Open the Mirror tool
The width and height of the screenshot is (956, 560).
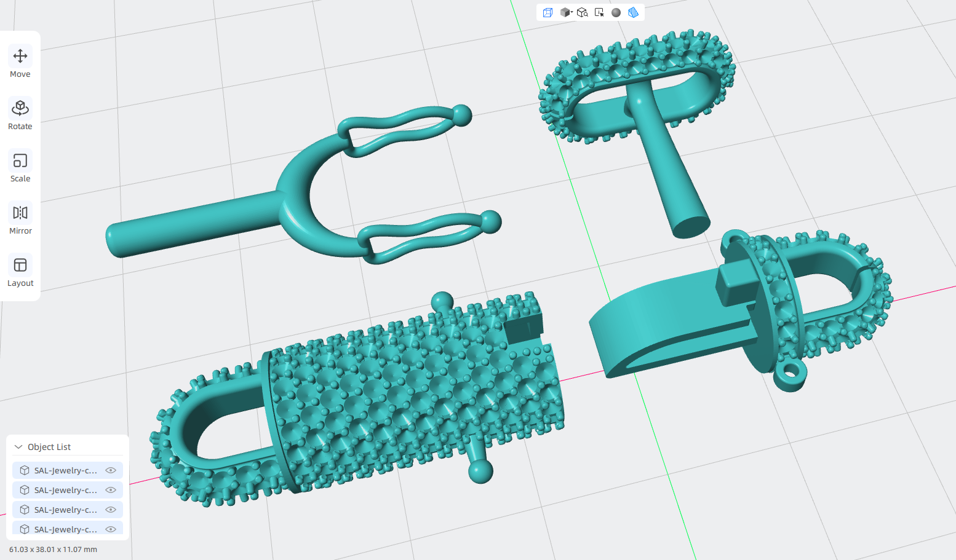point(20,219)
